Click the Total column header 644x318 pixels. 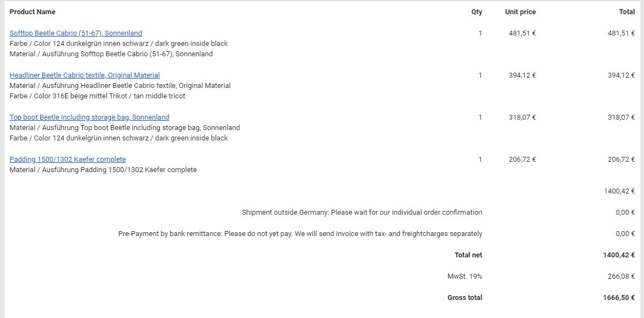(626, 12)
